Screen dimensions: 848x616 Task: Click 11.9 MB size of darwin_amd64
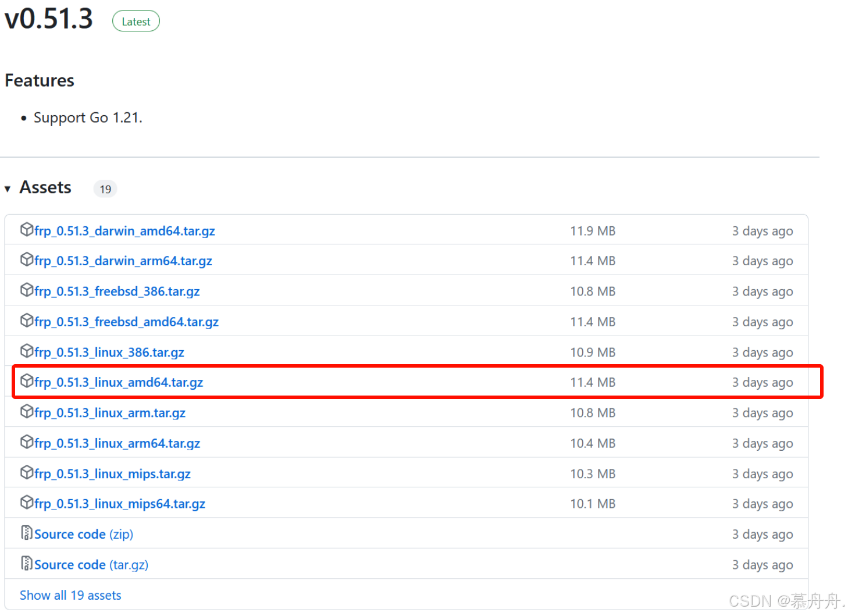pos(593,231)
